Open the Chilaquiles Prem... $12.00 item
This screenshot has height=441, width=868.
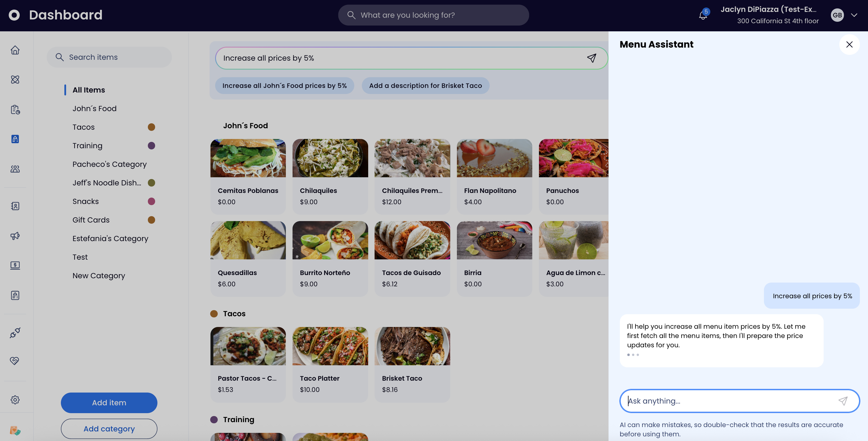[412, 176]
